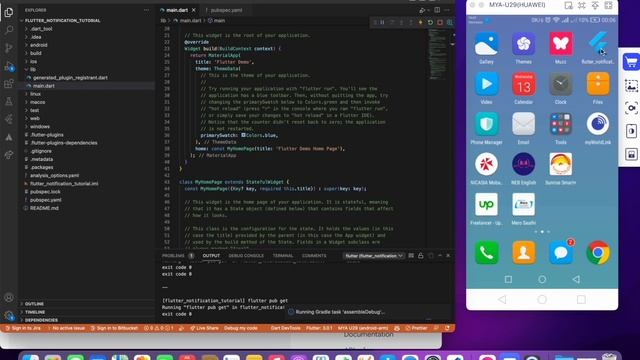The image size is (640, 360).
Task: Open Source Control view in activity bar
Action: pos(9,48)
